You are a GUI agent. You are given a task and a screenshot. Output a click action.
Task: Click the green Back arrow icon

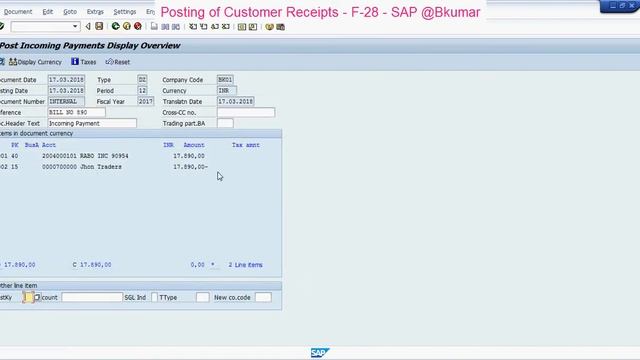pyautogui.click(x=116, y=27)
